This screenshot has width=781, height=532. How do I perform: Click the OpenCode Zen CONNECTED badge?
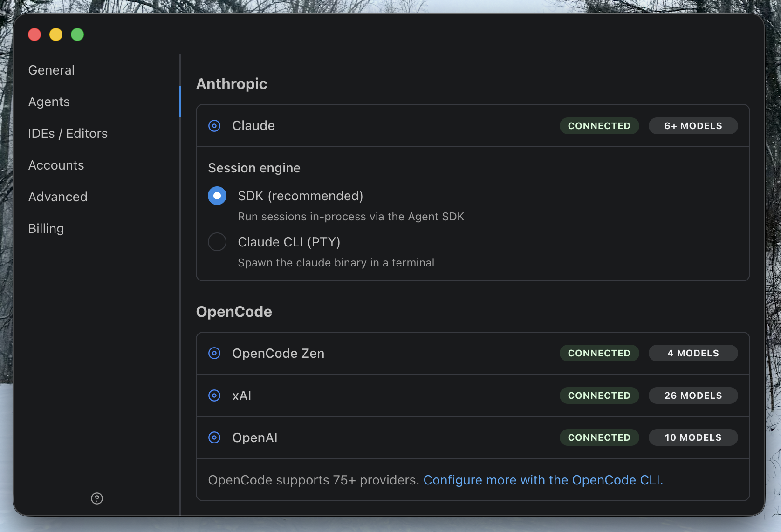click(599, 353)
